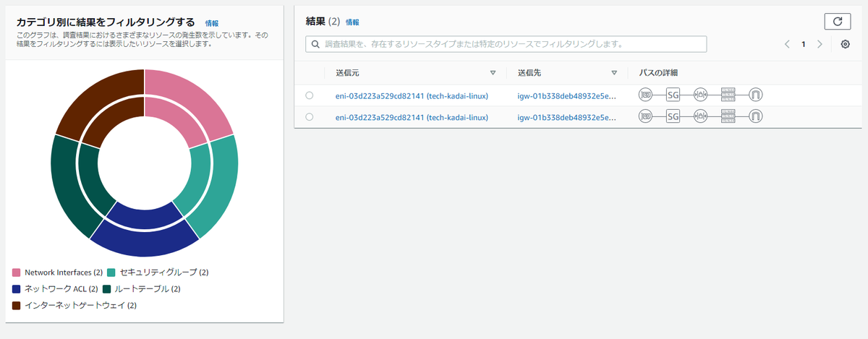This screenshot has height=339, width=868.
Task: Sort results by 送信先 column arrow
Action: click(614, 73)
